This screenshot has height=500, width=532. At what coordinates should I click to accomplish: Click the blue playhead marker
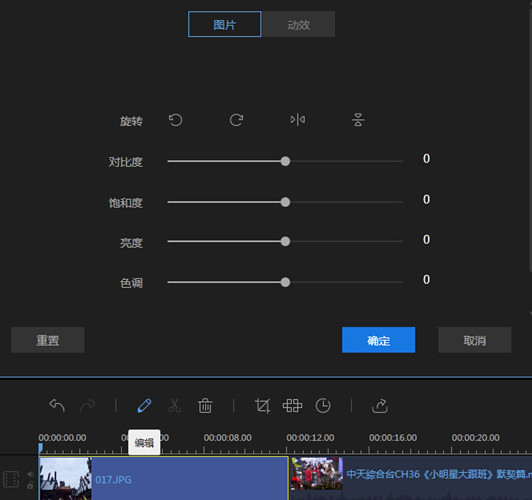coord(40,448)
